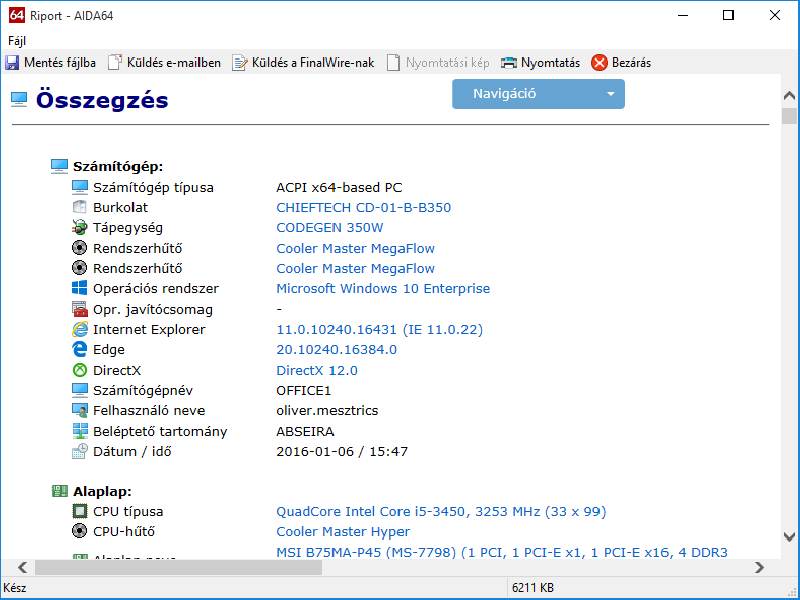Click the 6211 KB status bar entry
This screenshot has height=600, width=800.
(x=533, y=588)
